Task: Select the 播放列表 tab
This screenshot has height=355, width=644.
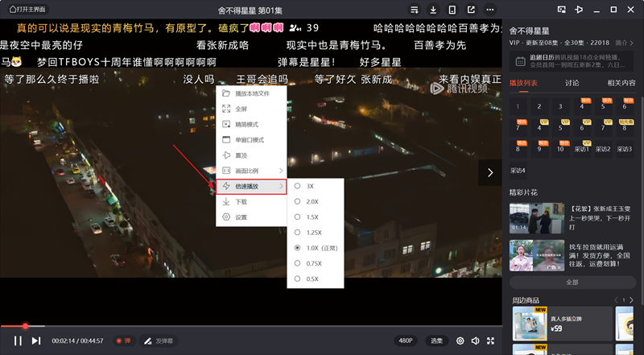Action: [x=524, y=83]
